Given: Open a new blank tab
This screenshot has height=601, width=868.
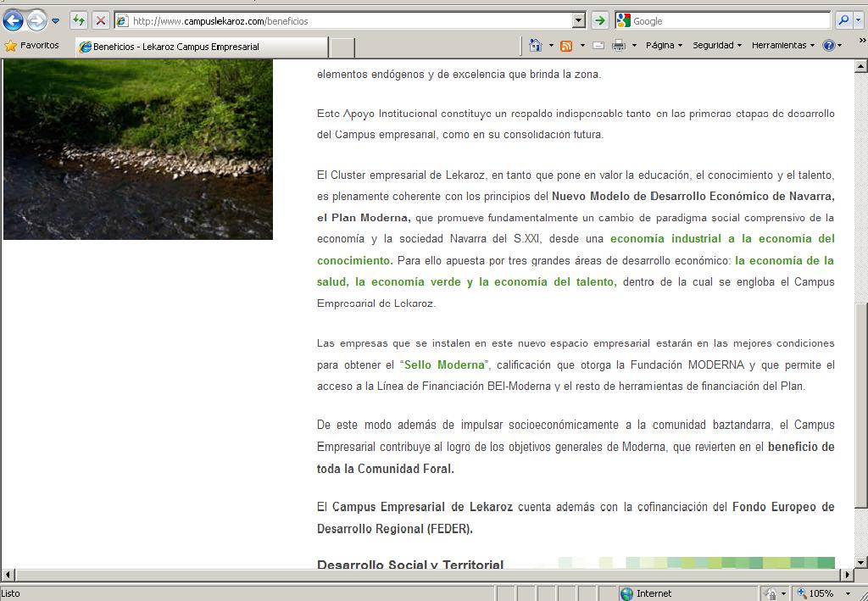Looking at the screenshot, I should coord(342,47).
